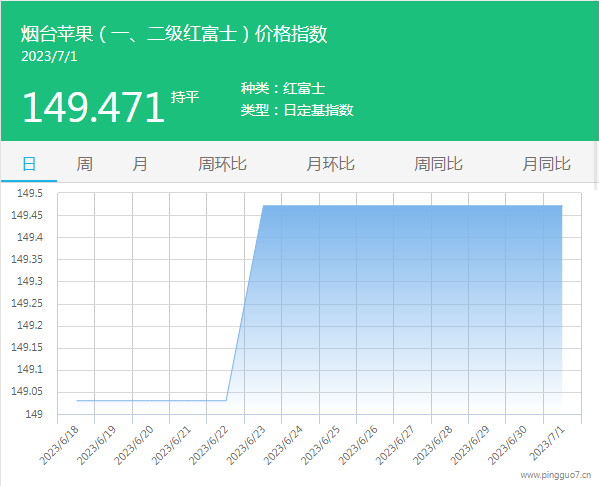Switch to the 周 weekly tab
The width and height of the screenshot is (599, 486).
tap(84, 164)
